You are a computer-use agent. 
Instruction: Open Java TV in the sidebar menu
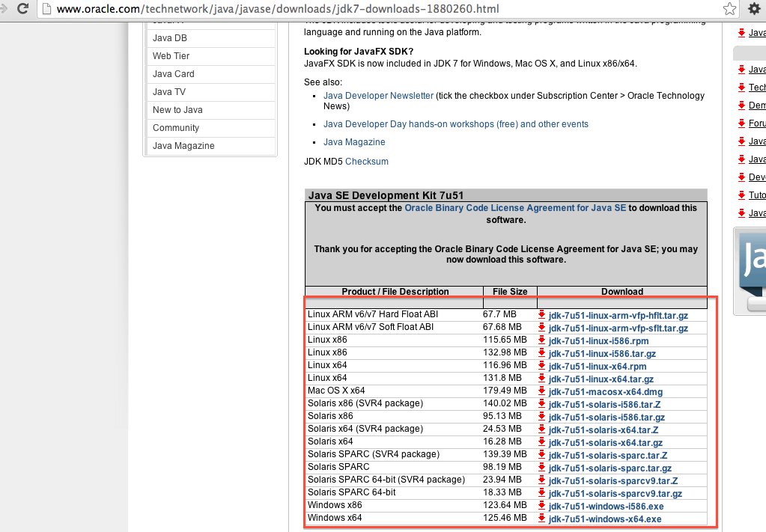(x=169, y=92)
